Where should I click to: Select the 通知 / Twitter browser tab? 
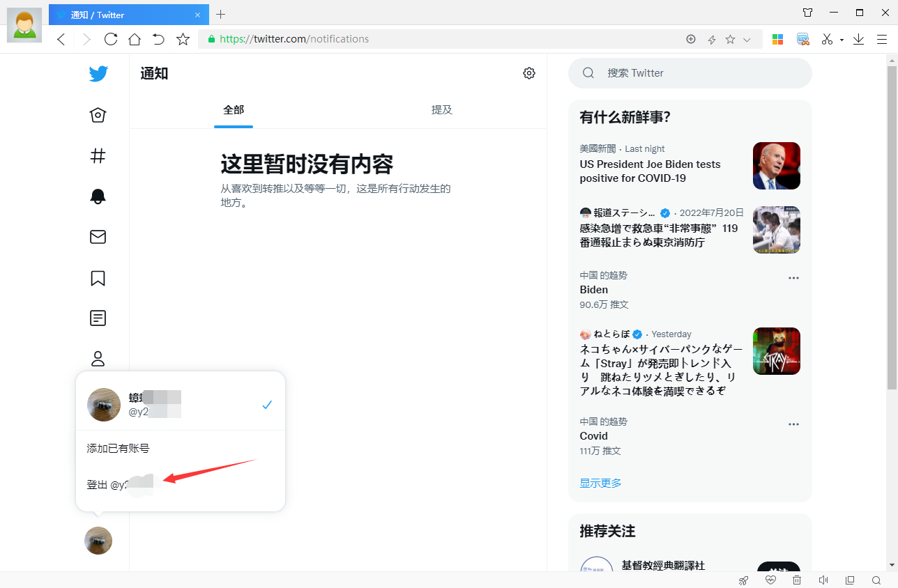[x=129, y=15]
